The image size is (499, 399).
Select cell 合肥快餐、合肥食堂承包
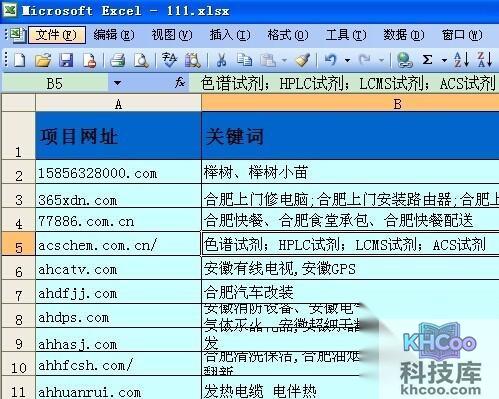click(x=350, y=220)
